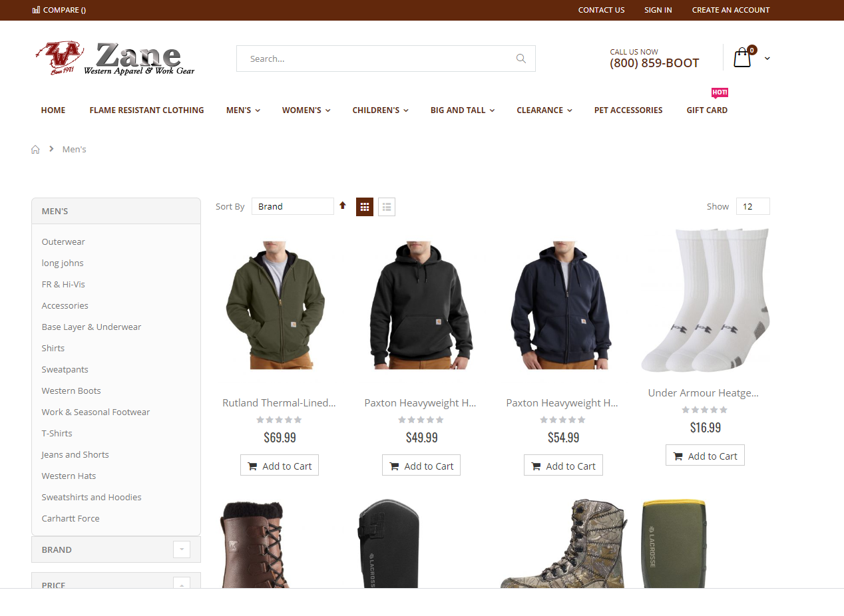
Task: Open the camo hunting boot thumbnail
Action: coord(563,543)
